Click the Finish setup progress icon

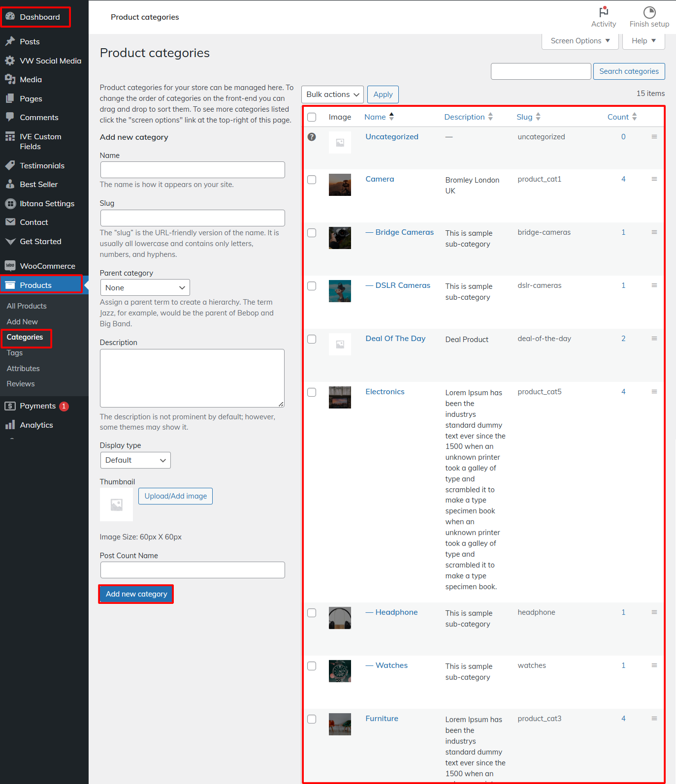[x=649, y=12]
